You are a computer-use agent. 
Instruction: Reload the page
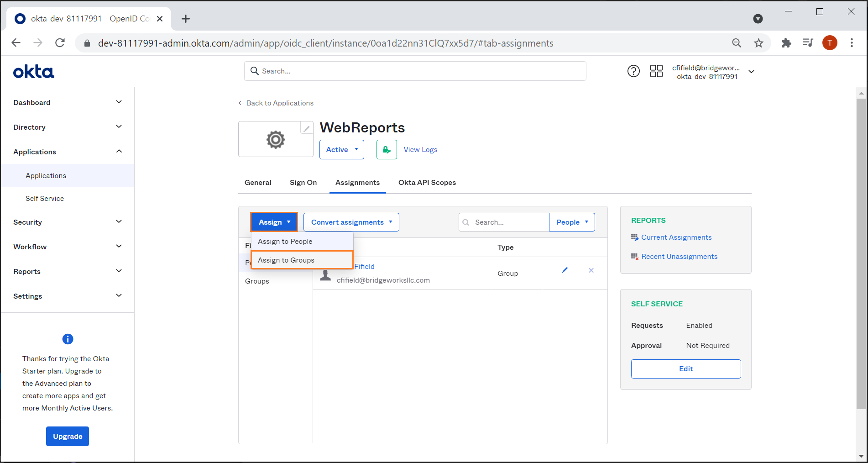[60, 43]
